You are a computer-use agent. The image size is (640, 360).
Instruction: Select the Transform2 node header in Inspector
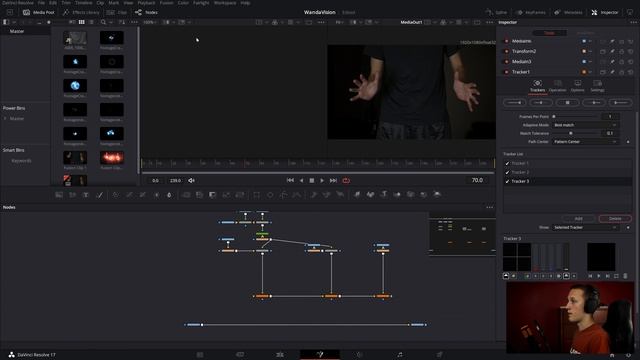click(524, 51)
